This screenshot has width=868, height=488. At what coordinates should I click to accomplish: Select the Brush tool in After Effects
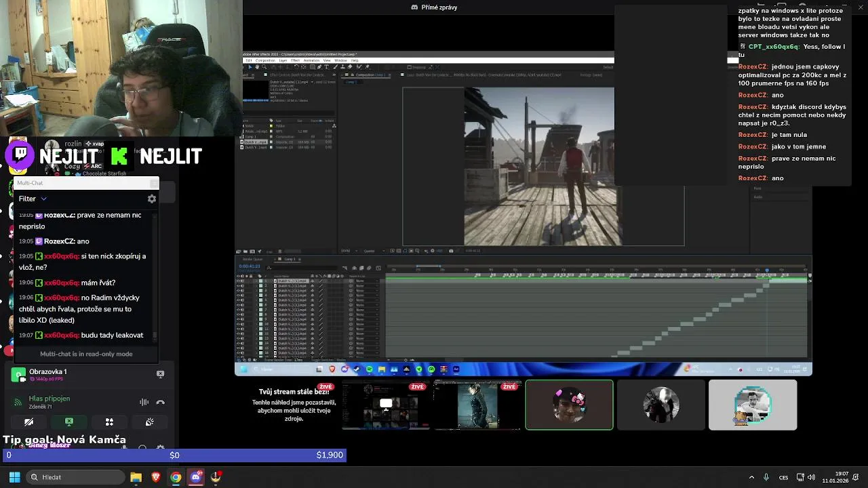coord(336,67)
